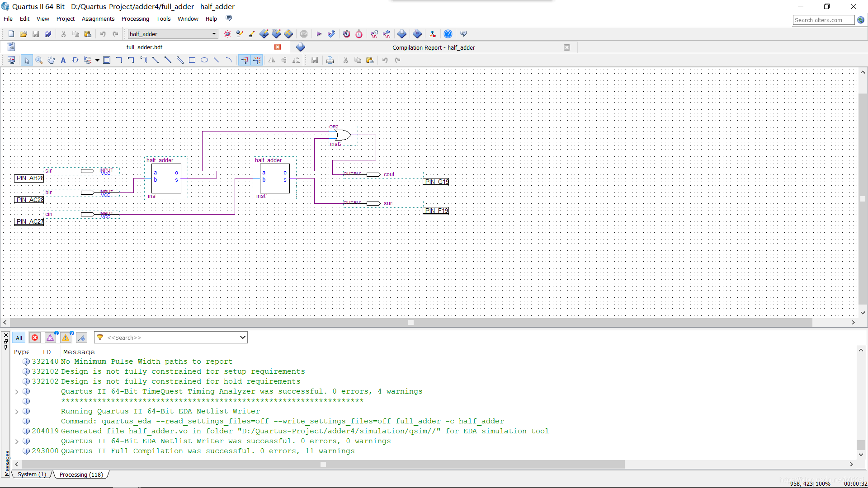Open the Help question mark icon
Screen dimensions: 868x488
coord(448,34)
